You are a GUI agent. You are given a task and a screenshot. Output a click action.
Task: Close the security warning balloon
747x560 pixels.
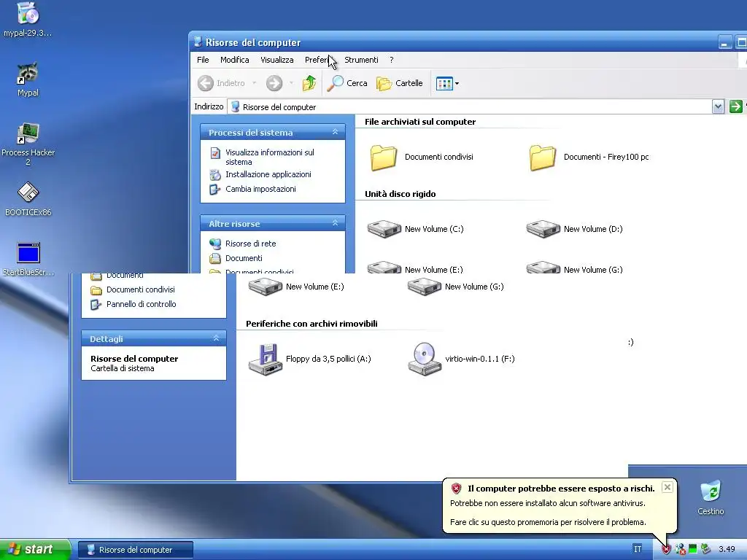667,486
